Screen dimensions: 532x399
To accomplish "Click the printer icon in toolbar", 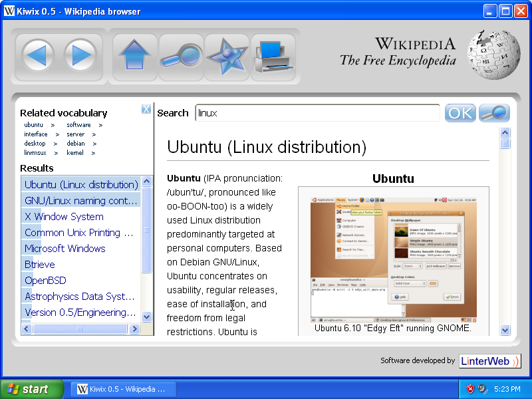I will pyautogui.click(x=272, y=57).
